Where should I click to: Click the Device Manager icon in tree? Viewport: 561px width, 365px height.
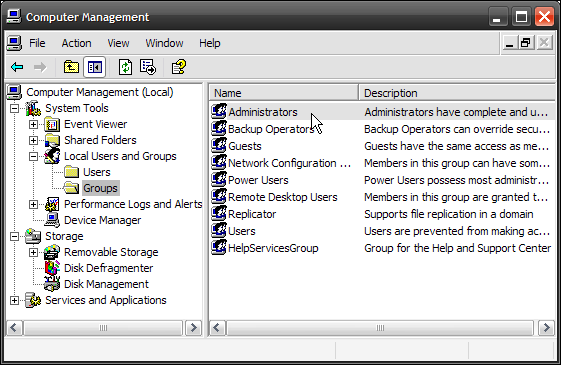(52, 220)
